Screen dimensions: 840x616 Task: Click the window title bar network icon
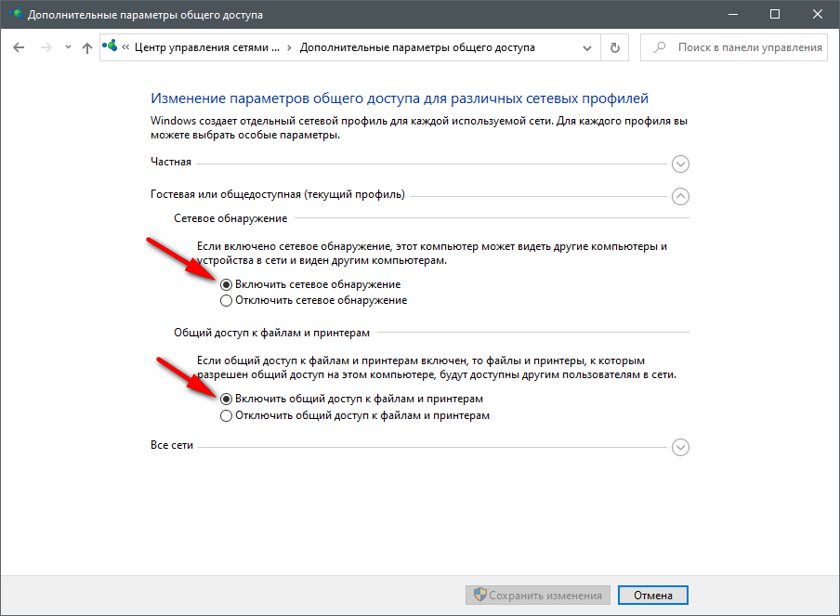(x=13, y=15)
